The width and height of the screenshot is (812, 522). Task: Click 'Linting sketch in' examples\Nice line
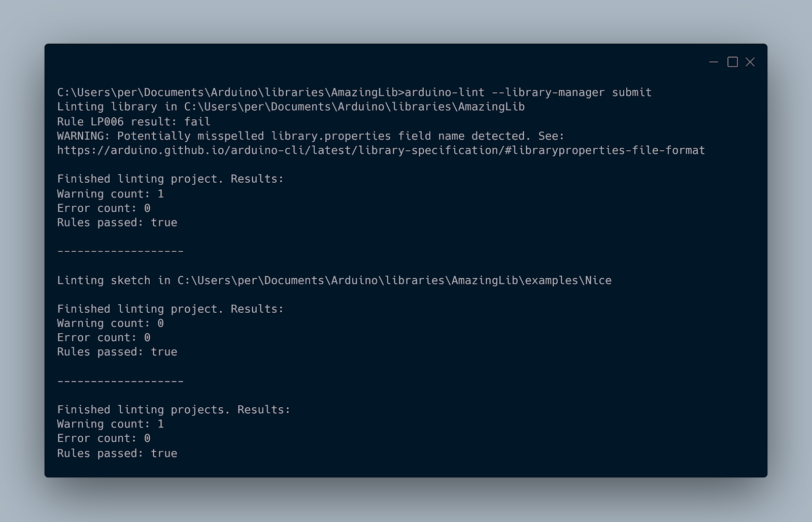(334, 280)
